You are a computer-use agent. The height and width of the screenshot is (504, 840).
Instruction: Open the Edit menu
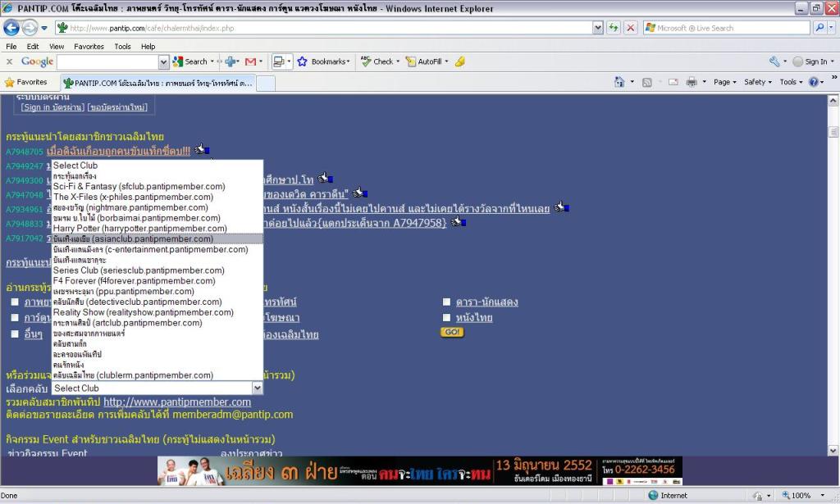pyautogui.click(x=33, y=47)
